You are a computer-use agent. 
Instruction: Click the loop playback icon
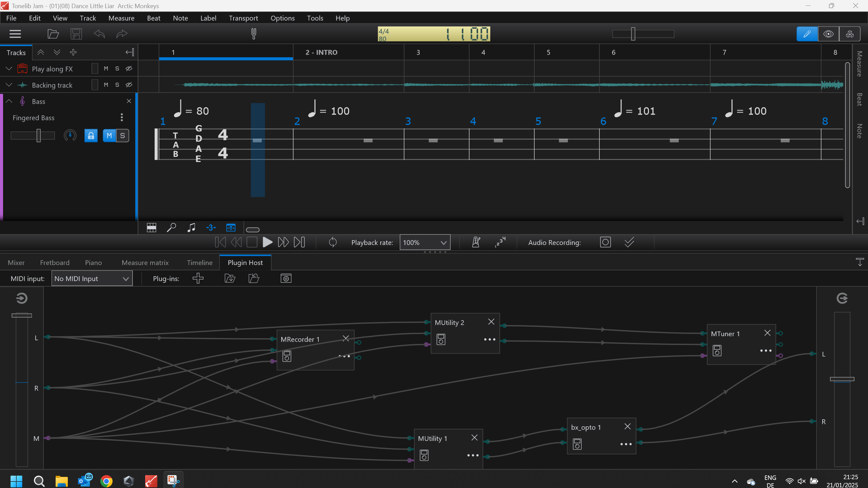(x=333, y=242)
